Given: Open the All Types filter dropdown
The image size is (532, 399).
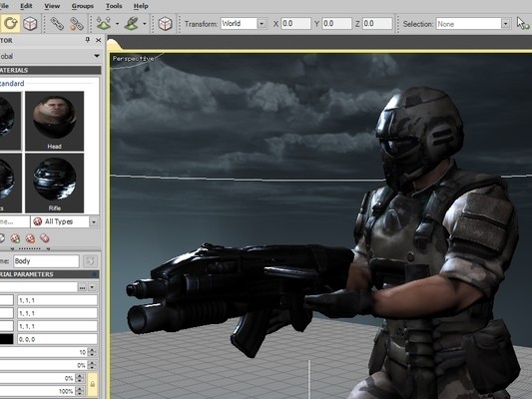Looking at the screenshot, I should click(93, 221).
